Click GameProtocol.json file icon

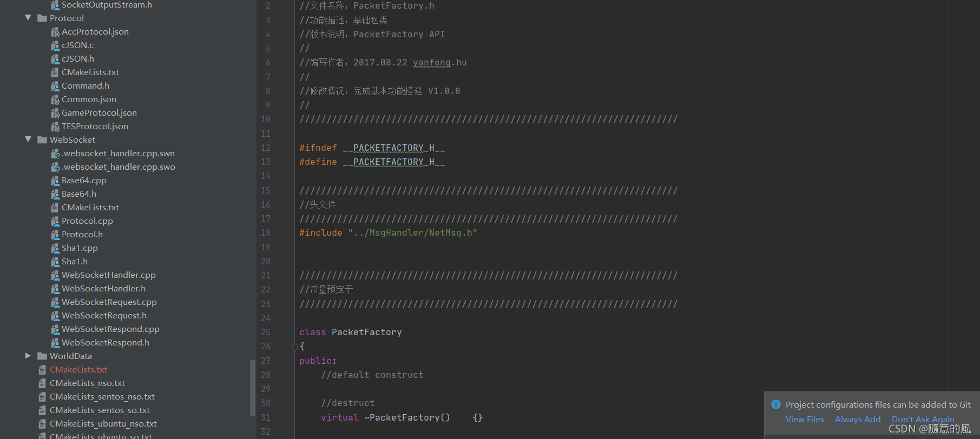tap(55, 113)
